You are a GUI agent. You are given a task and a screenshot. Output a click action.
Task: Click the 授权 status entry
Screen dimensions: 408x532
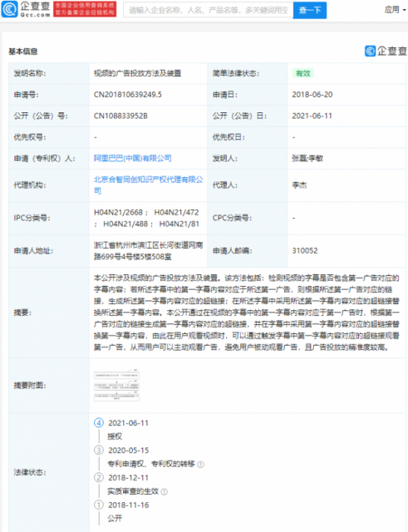[115, 436]
